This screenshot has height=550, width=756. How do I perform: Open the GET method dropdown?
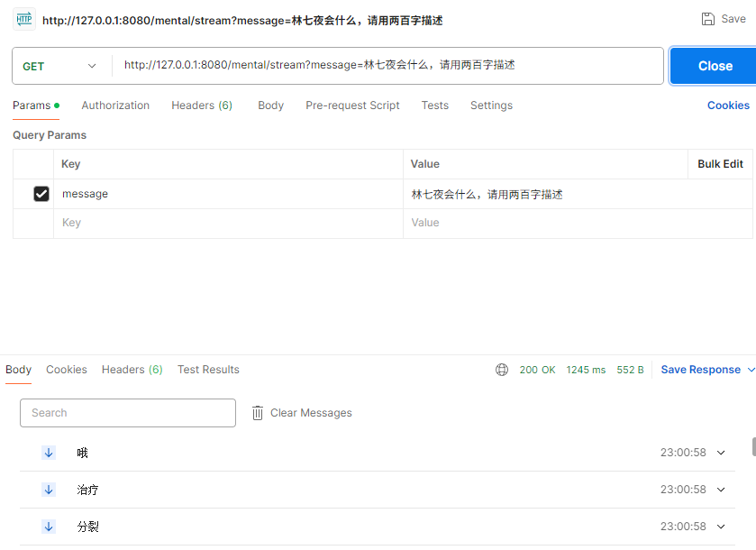[59, 66]
